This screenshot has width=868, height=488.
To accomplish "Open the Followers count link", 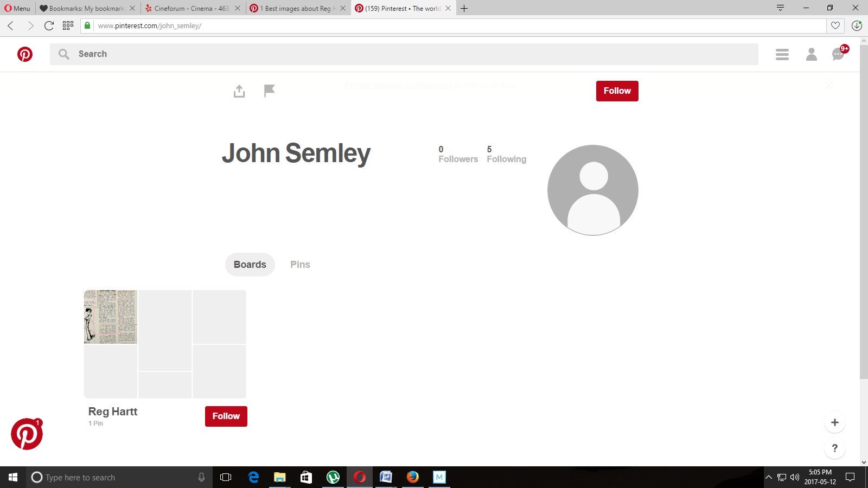I will click(x=458, y=154).
